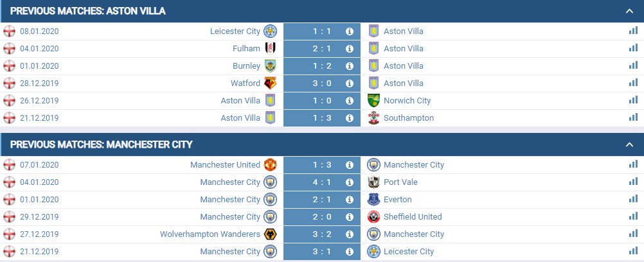Click the stats bars icon for Fulham match
The height and width of the screenshot is (262, 644).
(633, 48)
